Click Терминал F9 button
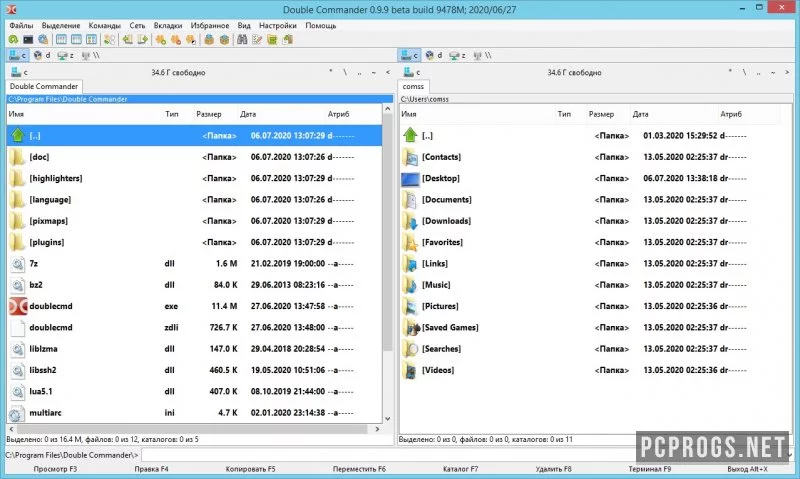The height and width of the screenshot is (479, 800). 649,469
